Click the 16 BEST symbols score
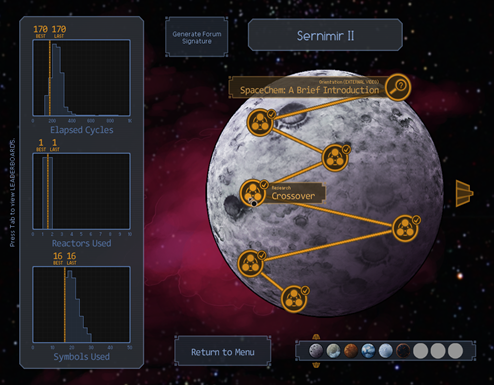This screenshot has width=494, height=385. 58,258
